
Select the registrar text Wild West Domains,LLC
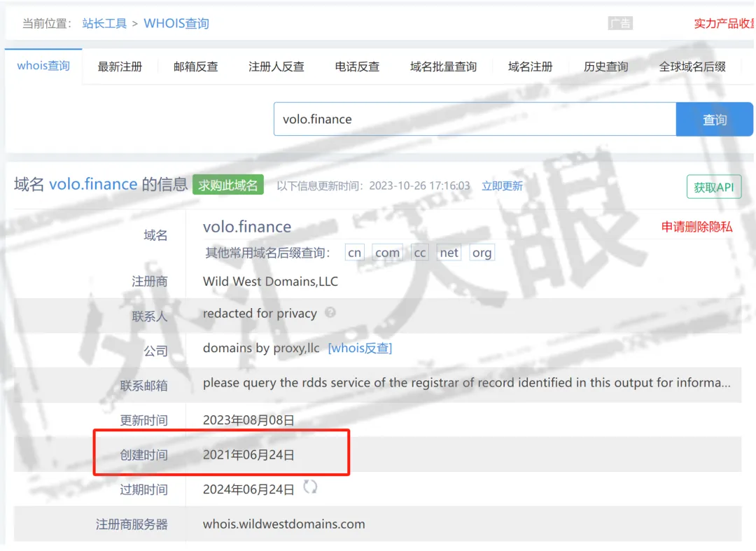pyautogui.click(x=270, y=281)
